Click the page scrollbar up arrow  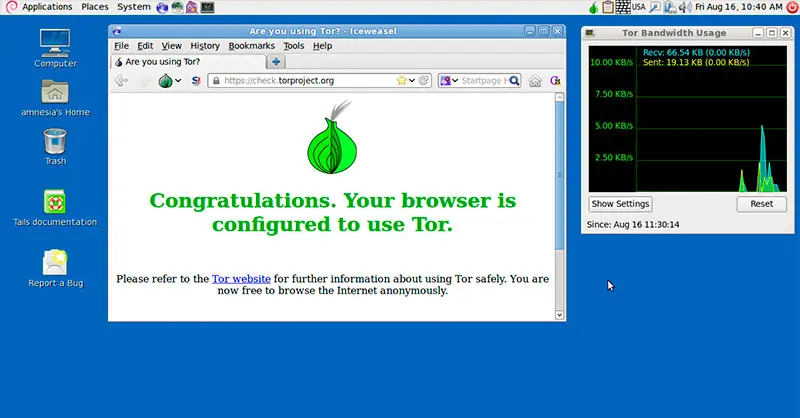(x=560, y=97)
